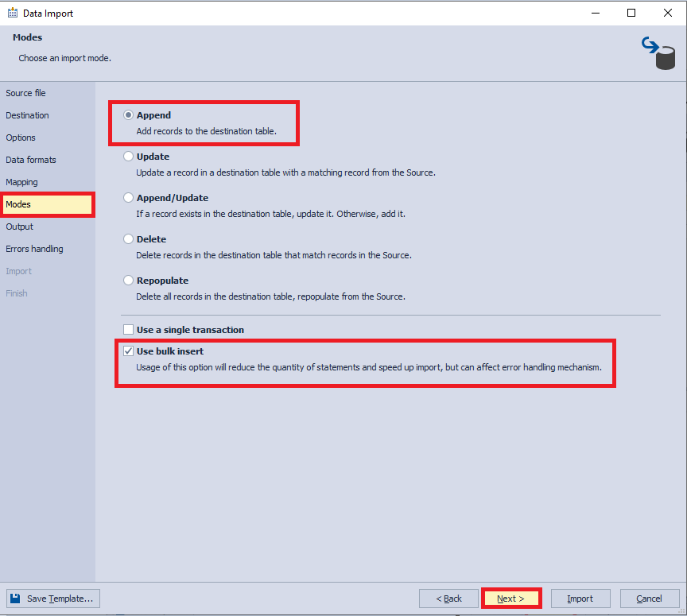Click the bulk insert usage description text
687x616 pixels.
(369, 367)
